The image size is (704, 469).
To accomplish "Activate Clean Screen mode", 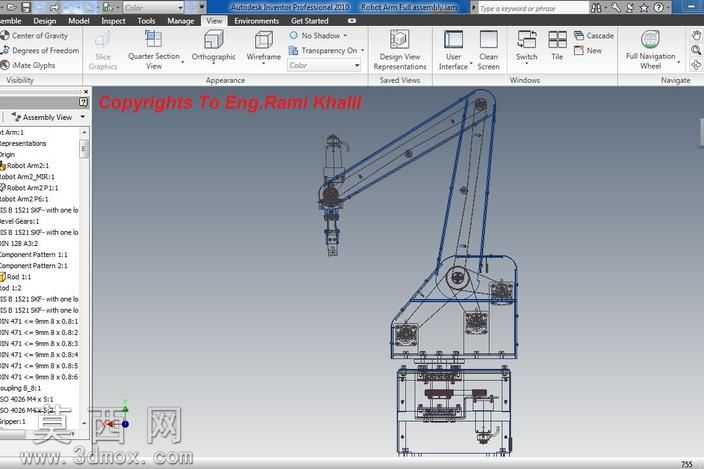I will point(488,50).
